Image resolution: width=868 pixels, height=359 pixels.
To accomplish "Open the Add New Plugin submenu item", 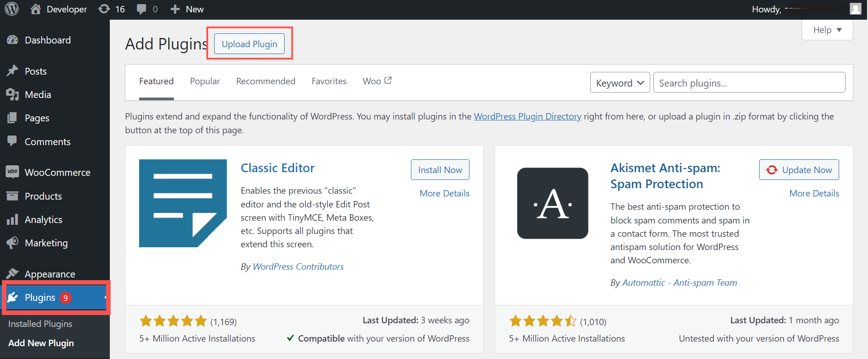I will pyautogui.click(x=41, y=343).
